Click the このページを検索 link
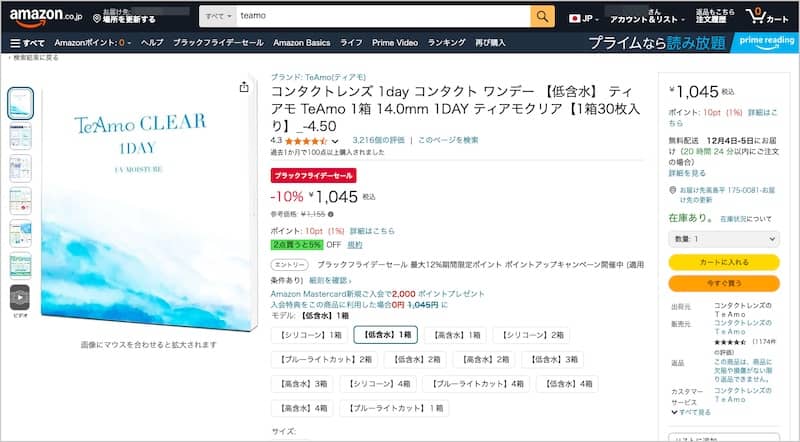The image size is (800, 442). pos(448,140)
